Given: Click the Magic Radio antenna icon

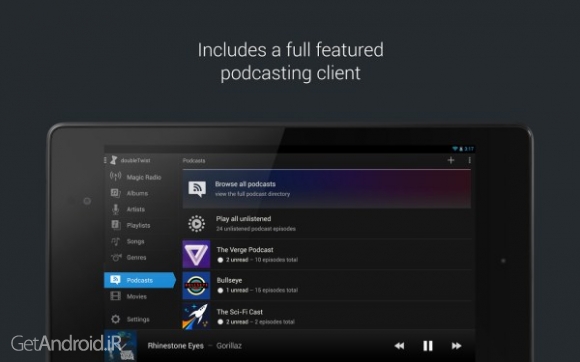Looking at the screenshot, I should 115,176.
